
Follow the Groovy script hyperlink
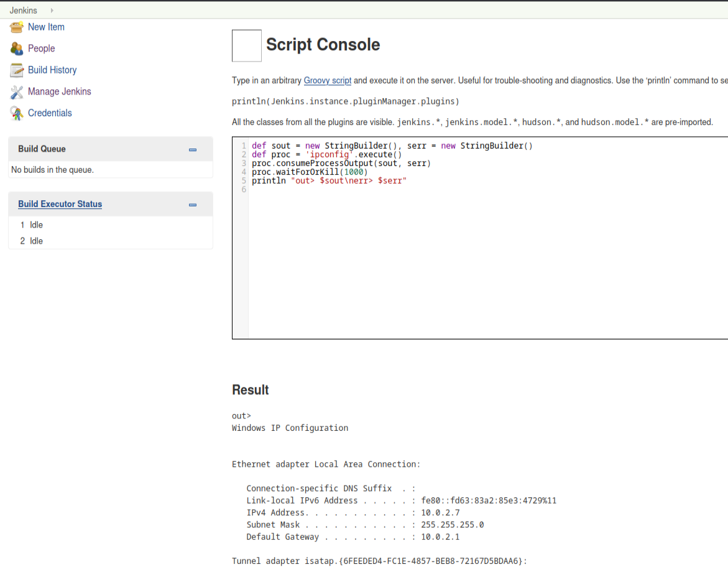click(328, 80)
